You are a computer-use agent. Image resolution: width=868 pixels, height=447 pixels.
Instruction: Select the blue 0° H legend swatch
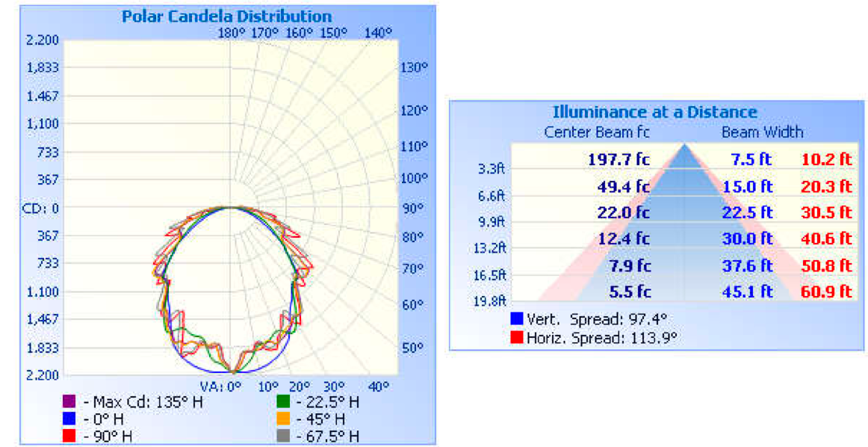coord(69,419)
